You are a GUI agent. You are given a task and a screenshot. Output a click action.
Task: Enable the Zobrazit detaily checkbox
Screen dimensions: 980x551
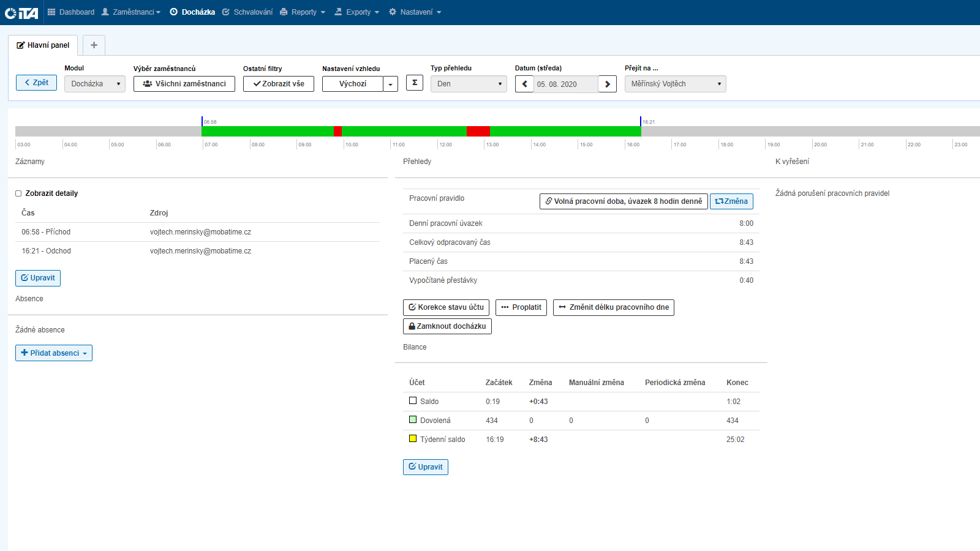coord(18,193)
